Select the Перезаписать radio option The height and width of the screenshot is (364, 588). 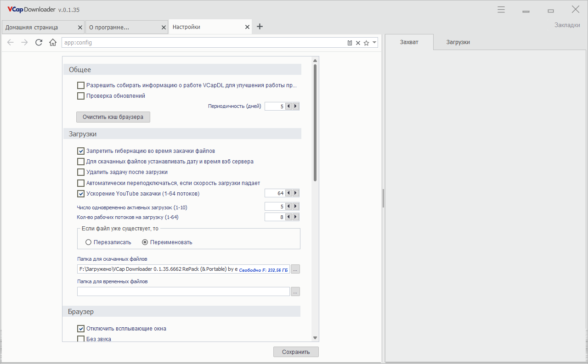(89, 242)
